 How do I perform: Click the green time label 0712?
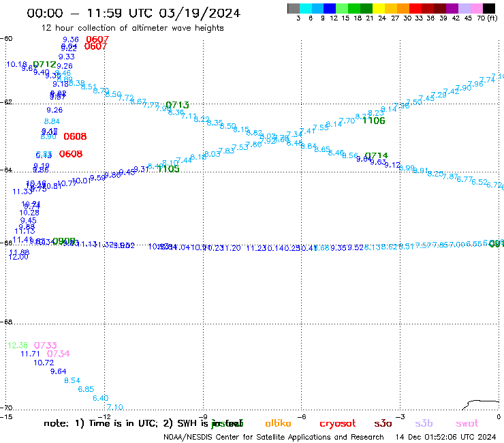[x=45, y=64]
